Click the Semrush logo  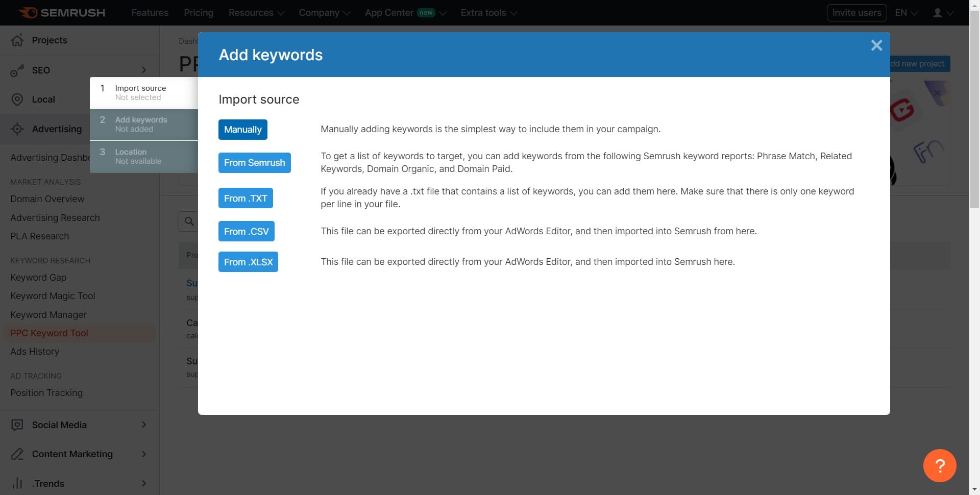(x=61, y=12)
